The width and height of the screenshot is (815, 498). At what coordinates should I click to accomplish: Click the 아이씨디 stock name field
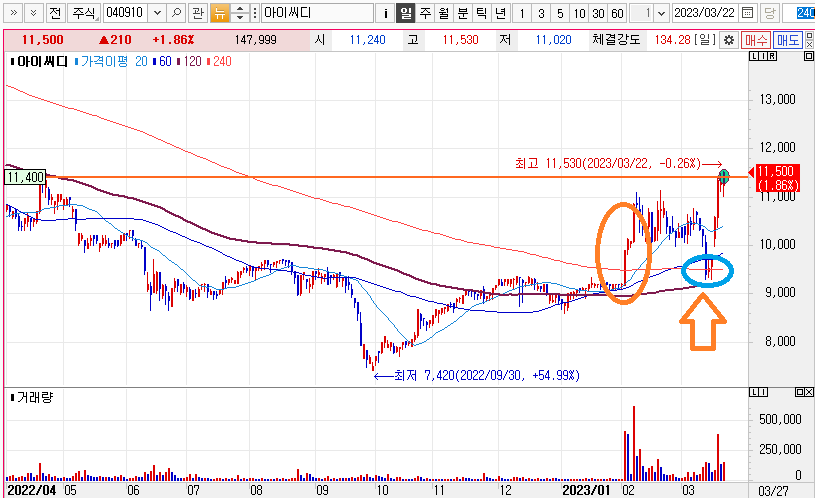pyautogui.click(x=317, y=13)
